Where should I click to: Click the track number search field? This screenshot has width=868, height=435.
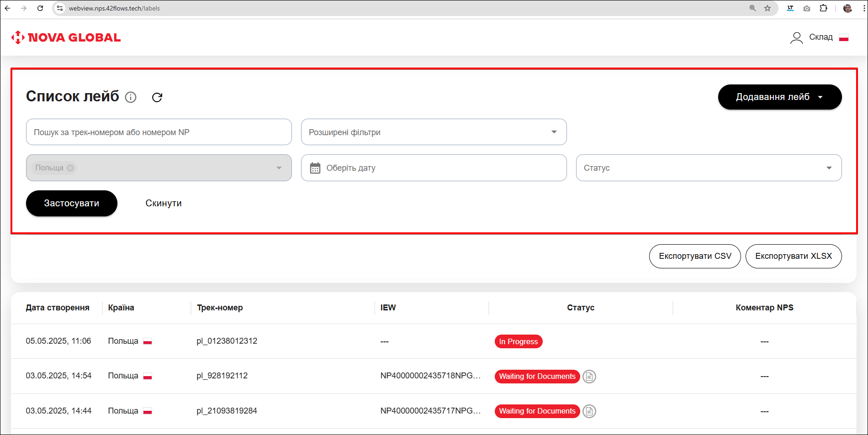159,132
